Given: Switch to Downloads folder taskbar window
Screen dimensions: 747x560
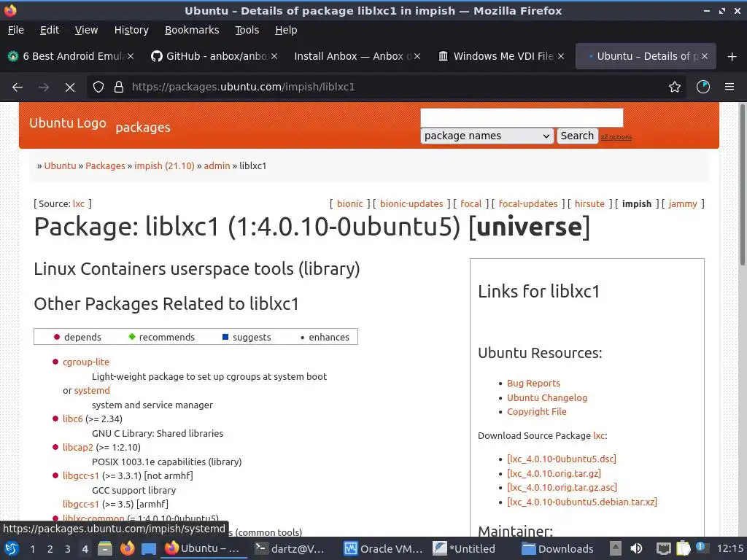Looking at the screenshot, I should [557, 549].
